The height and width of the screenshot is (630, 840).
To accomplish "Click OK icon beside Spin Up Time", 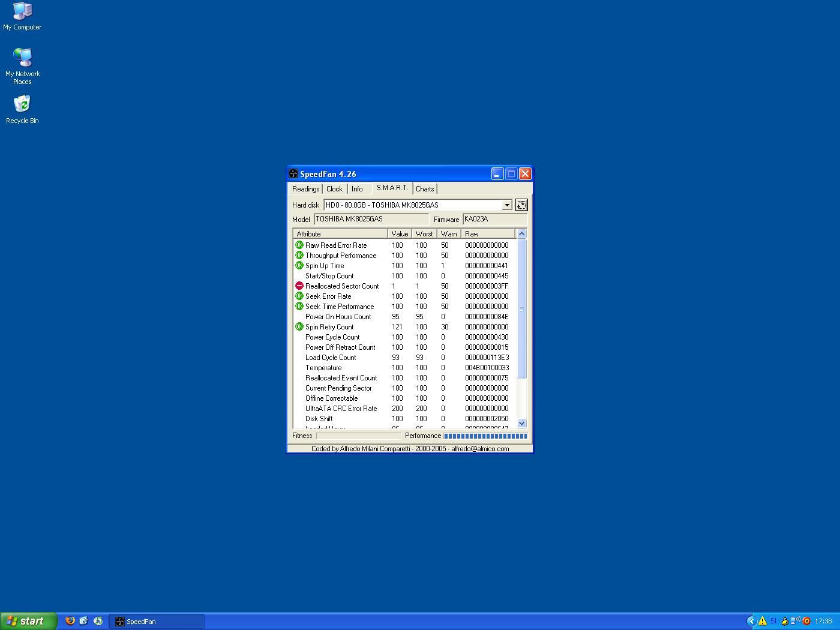I will (x=299, y=266).
